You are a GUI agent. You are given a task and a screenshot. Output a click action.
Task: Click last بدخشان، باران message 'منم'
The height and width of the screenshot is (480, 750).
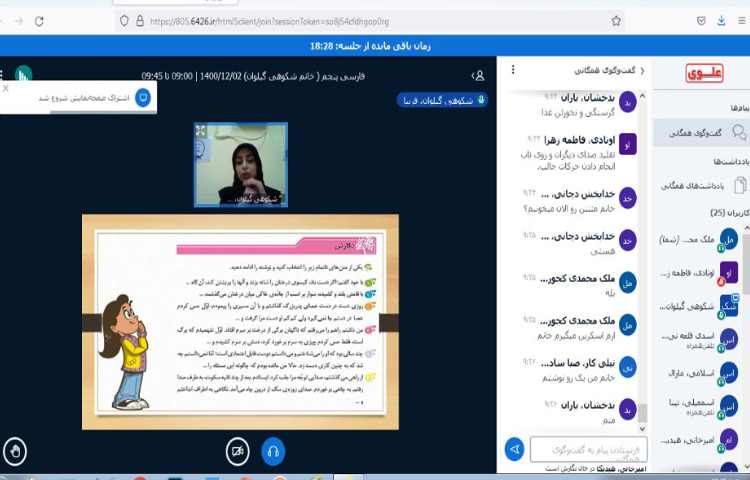pyautogui.click(x=609, y=420)
